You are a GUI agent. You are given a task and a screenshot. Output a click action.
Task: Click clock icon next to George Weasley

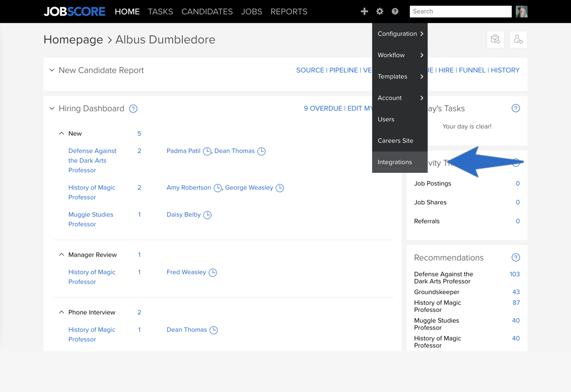pos(280,188)
